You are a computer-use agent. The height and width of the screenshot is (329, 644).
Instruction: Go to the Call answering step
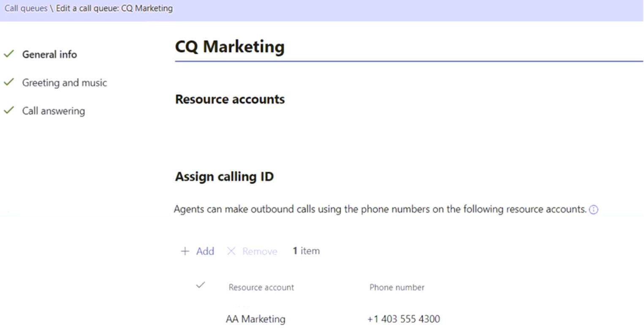(x=53, y=111)
